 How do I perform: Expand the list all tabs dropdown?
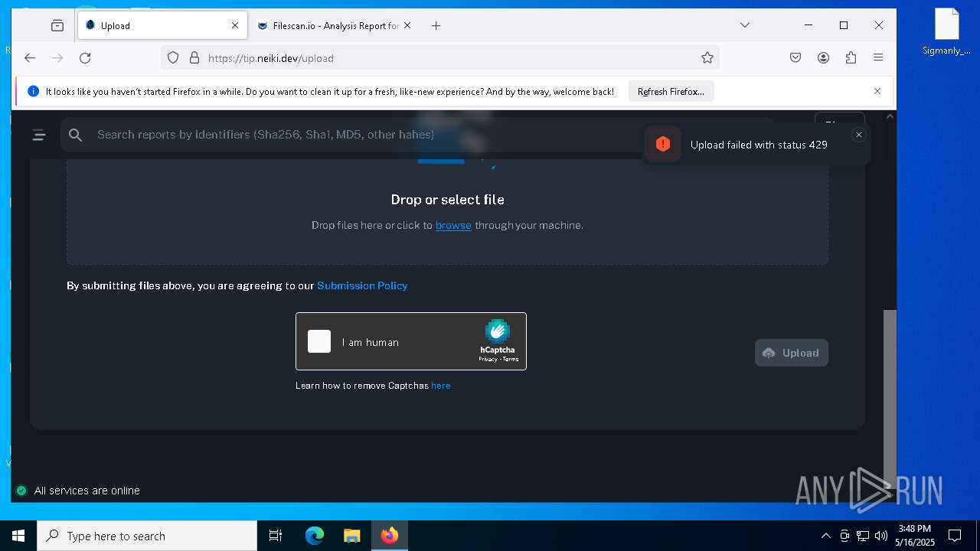744,25
